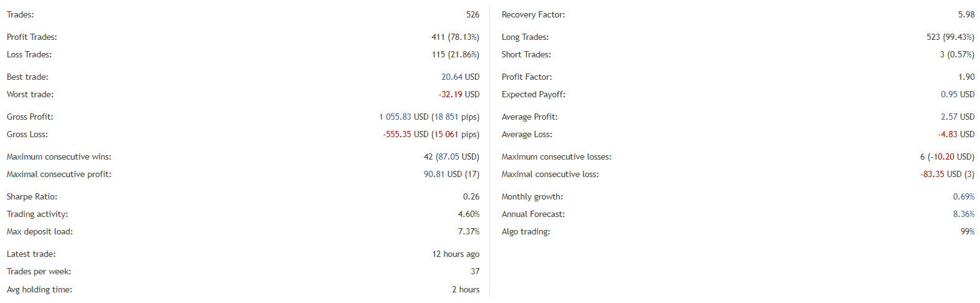
Task: Click the Expected Payoff value 0.95 USD
Action: pyautogui.click(x=957, y=94)
